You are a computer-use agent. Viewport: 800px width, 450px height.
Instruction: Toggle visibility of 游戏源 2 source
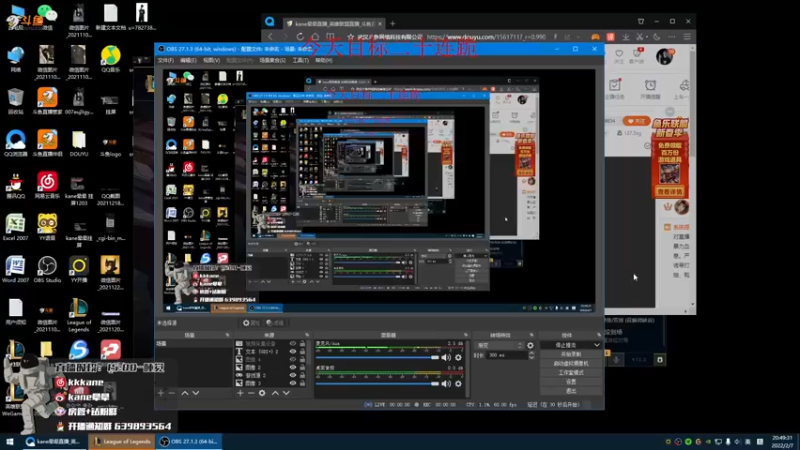[x=293, y=375]
